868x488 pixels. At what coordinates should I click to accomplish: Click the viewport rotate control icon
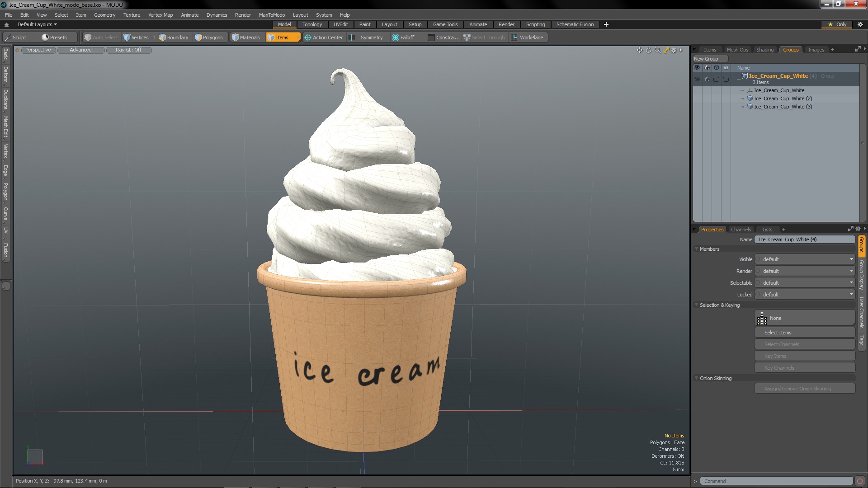(649, 50)
